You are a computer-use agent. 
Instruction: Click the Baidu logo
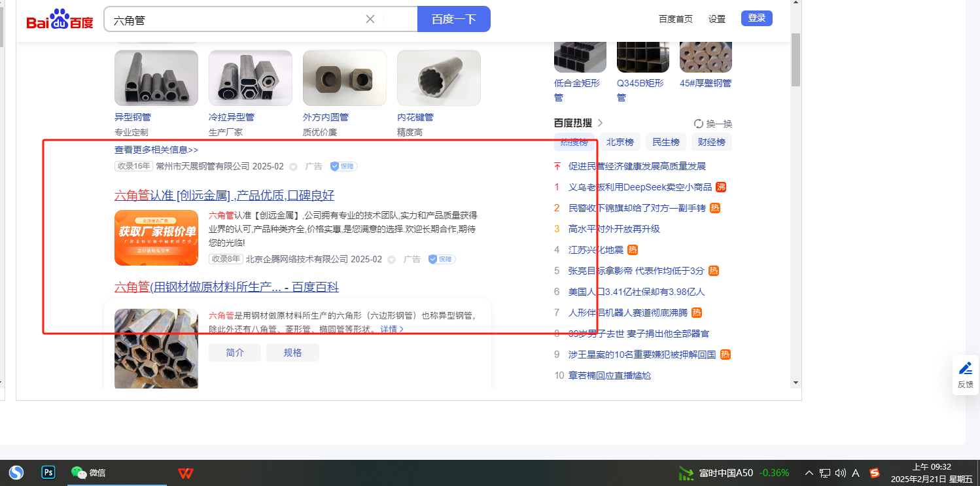pyautogui.click(x=60, y=20)
